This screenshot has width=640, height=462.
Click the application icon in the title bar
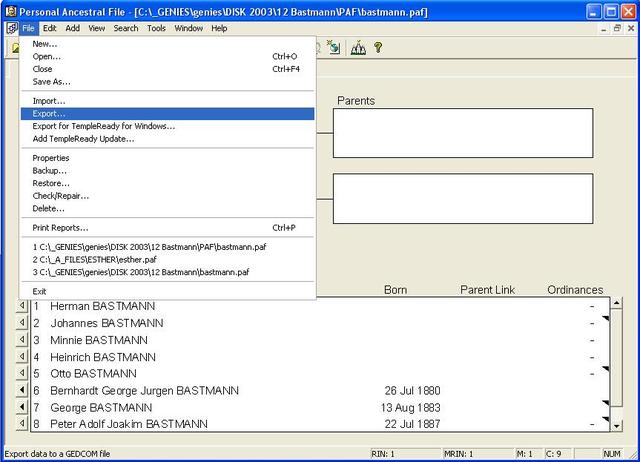click(11, 11)
